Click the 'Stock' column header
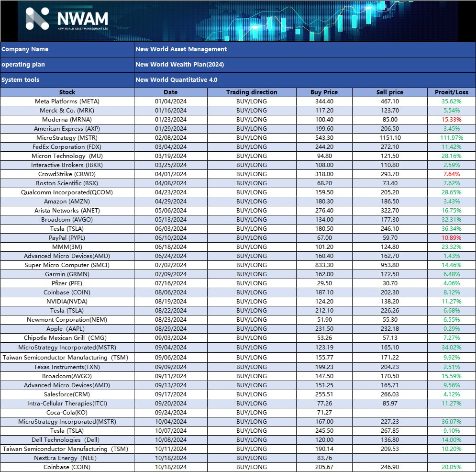The width and height of the screenshot is (476, 472). 67,92
